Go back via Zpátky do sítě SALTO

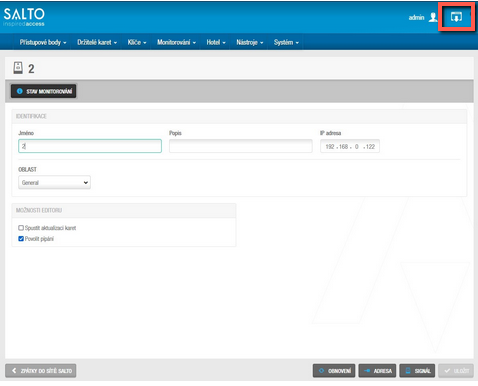(41, 371)
